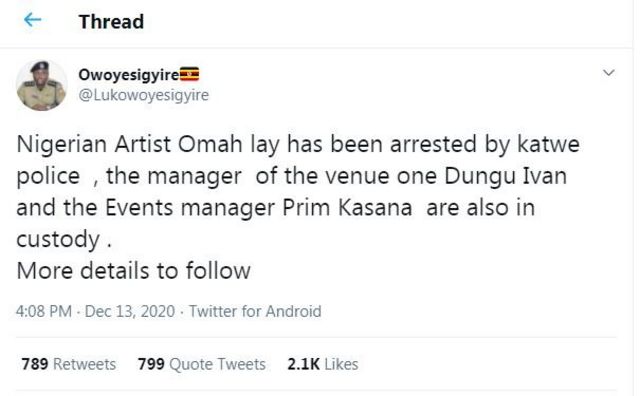Click the Thread header title
This screenshot has width=640, height=396.
111,21
